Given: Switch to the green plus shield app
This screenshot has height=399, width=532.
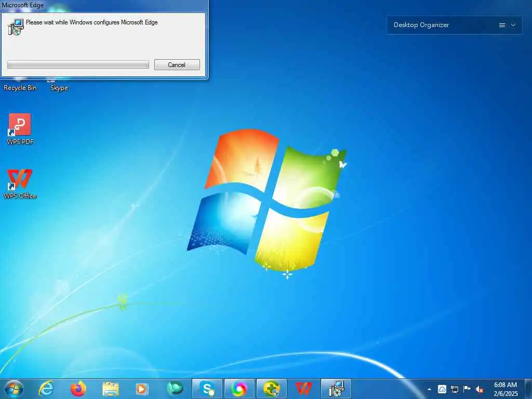Looking at the screenshot, I should pos(271,389).
